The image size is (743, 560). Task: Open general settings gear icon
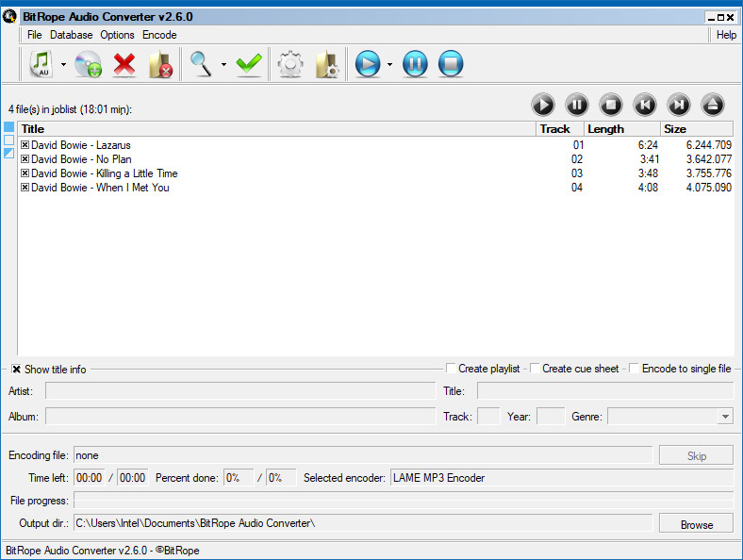pos(289,64)
